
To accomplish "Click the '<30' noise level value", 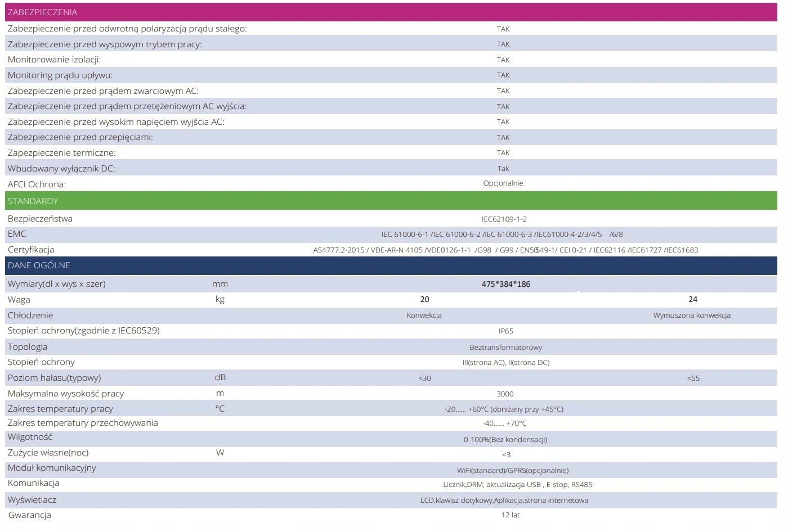I will pyautogui.click(x=425, y=378).
